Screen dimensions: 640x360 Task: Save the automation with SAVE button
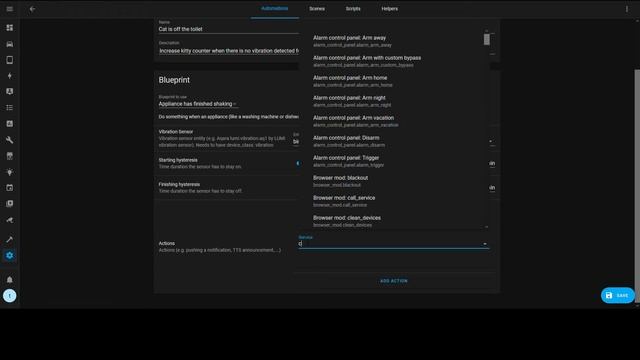coord(618,295)
